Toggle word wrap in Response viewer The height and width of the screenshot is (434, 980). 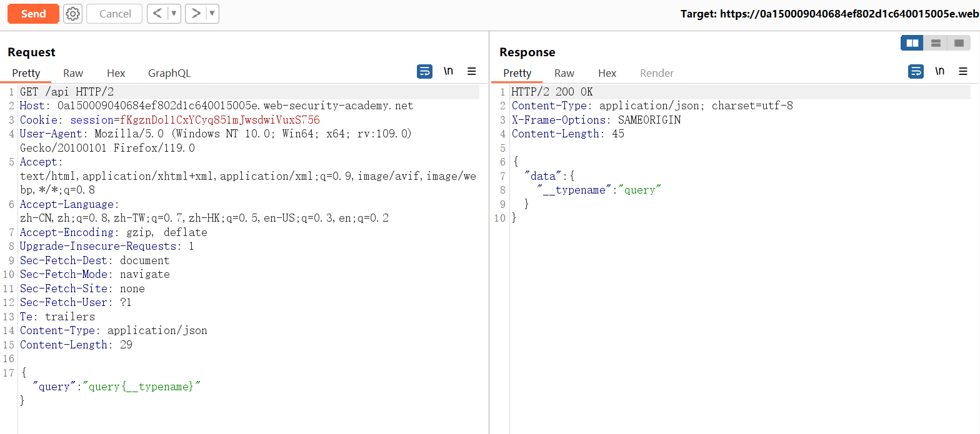[916, 72]
